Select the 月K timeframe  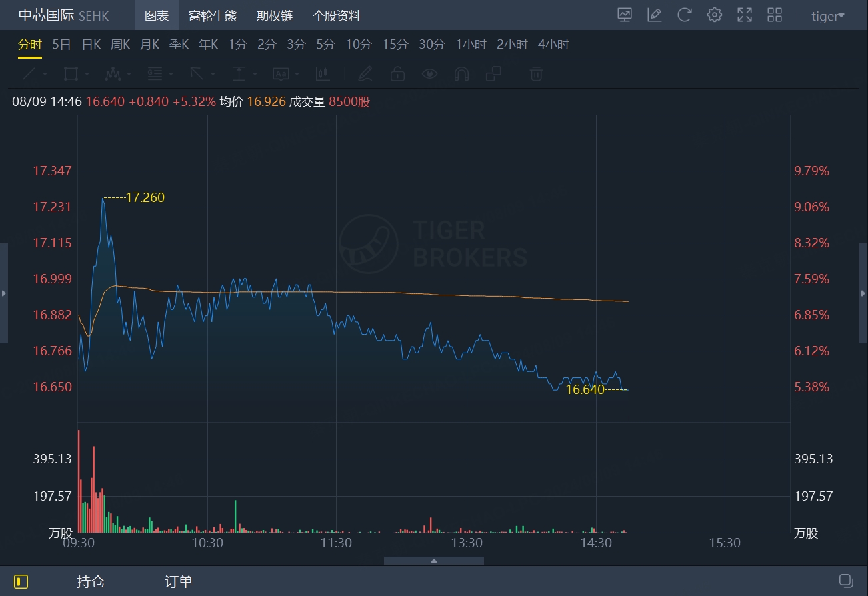coord(150,45)
